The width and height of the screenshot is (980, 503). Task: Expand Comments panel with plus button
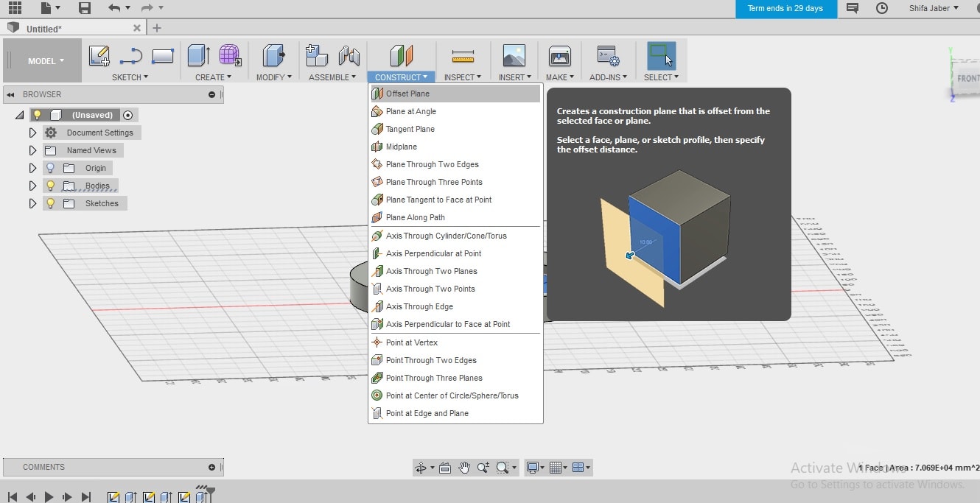pyautogui.click(x=212, y=467)
